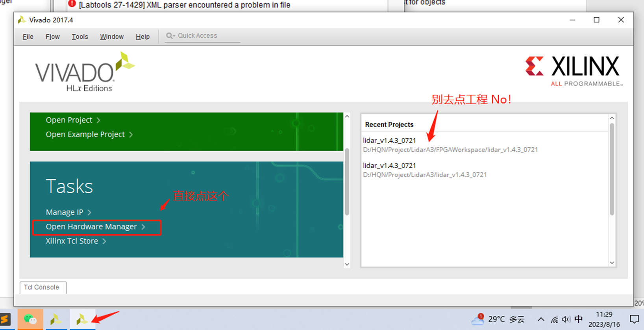Screen dimensions: 644x330
Task: Click the network tray icon
Action: 554,320
